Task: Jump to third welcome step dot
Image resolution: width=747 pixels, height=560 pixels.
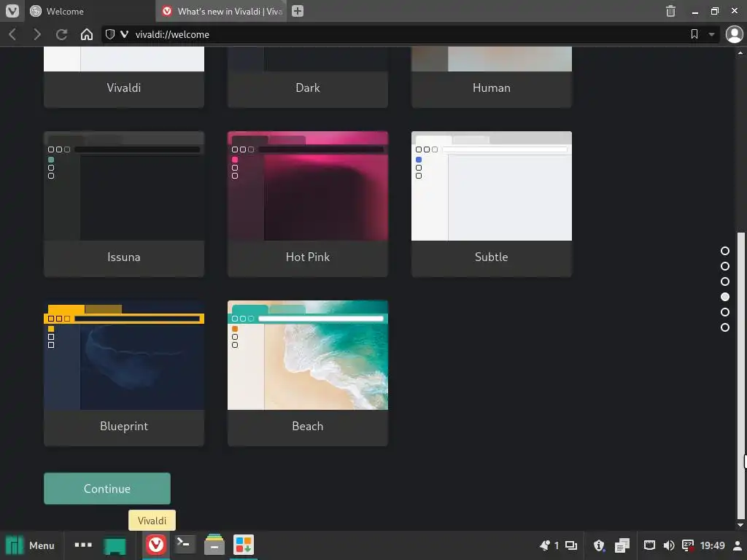Action: tap(724, 281)
